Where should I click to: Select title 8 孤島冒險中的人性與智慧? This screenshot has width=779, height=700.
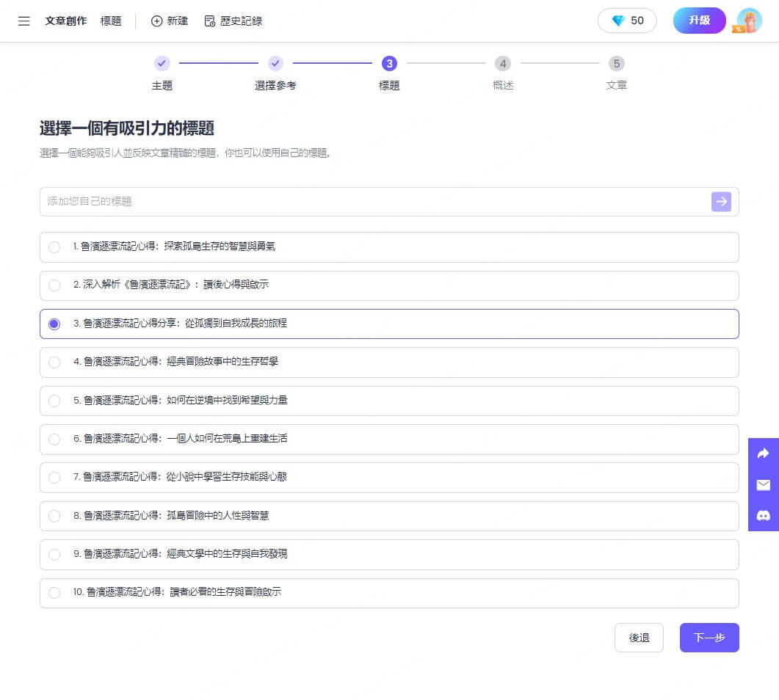point(389,516)
